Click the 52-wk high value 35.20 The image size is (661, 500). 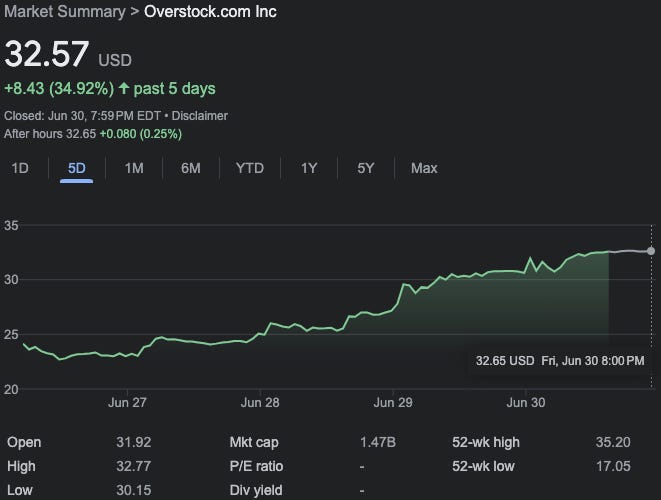pyautogui.click(x=613, y=442)
